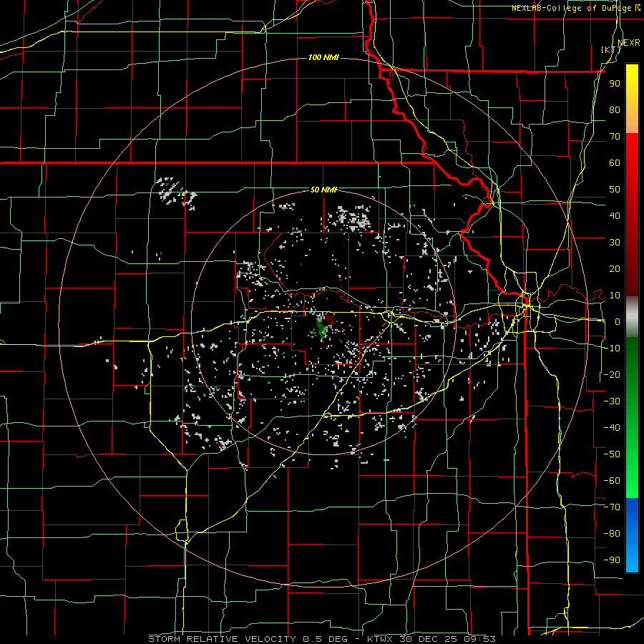Click the 80 value on velocity scale

pos(615,110)
